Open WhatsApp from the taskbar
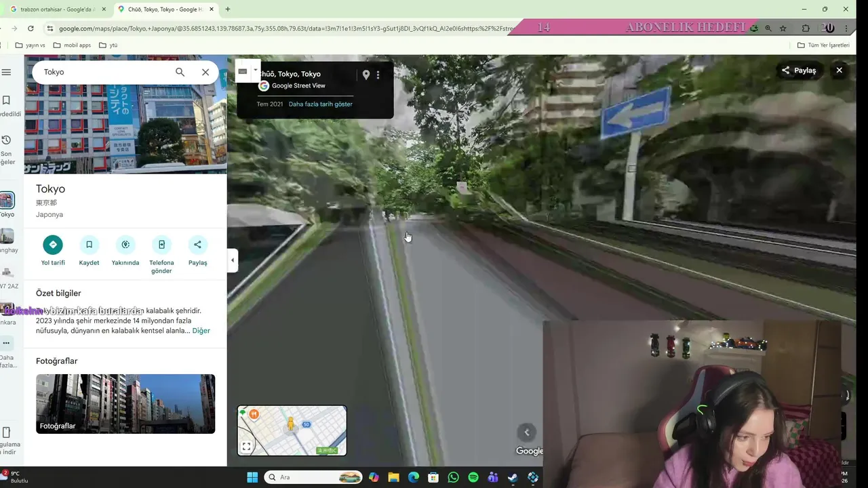This screenshot has width=868, height=488. [454, 477]
